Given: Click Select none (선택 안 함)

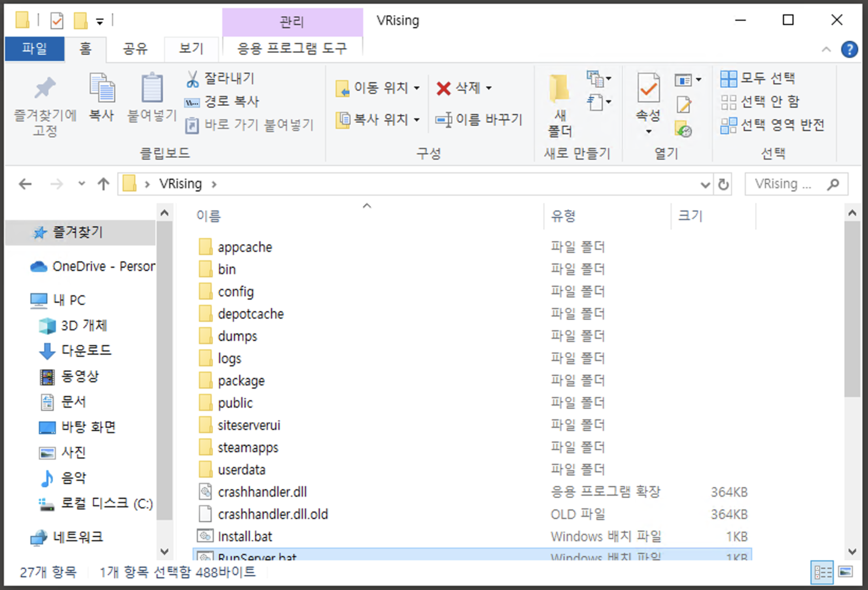Looking at the screenshot, I should pos(760,102).
